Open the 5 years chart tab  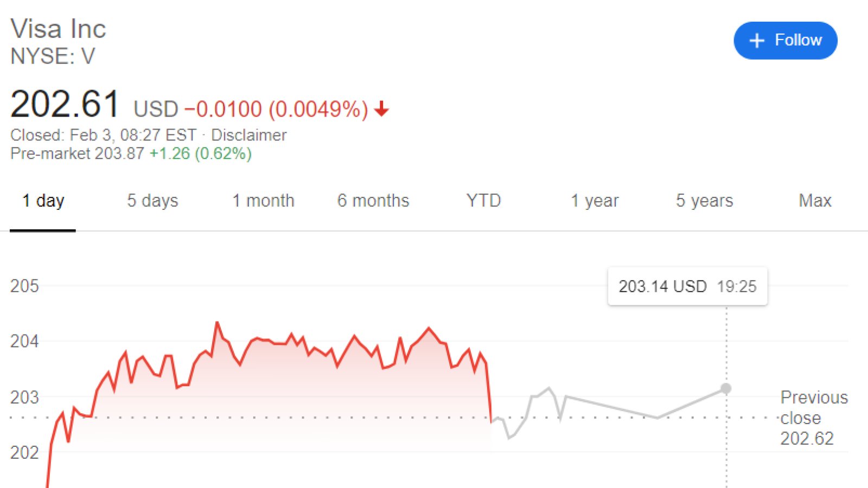(x=704, y=201)
